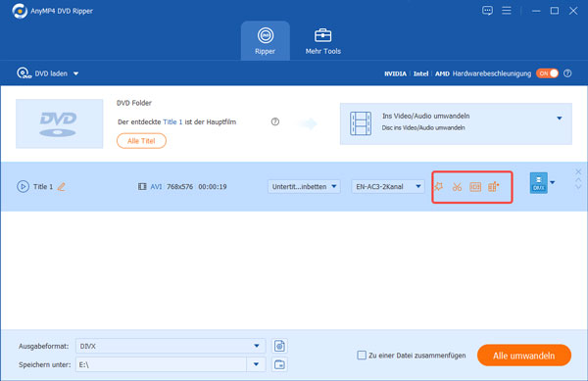The width and height of the screenshot is (588, 381).
Task: Click the DVD thumbnail image
Action: point(59,123)
